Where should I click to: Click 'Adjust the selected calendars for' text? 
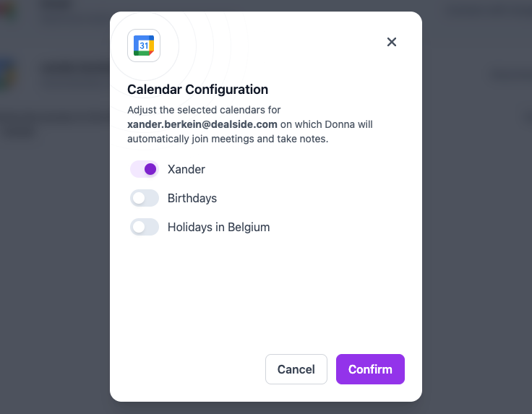(x=204, y=110)
